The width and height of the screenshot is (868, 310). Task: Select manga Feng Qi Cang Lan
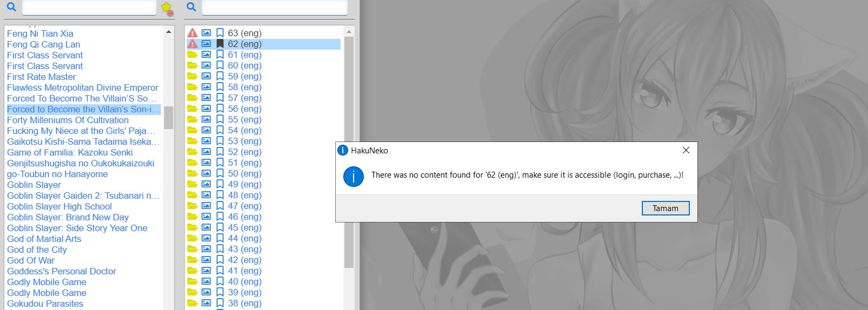click(44, 44)
